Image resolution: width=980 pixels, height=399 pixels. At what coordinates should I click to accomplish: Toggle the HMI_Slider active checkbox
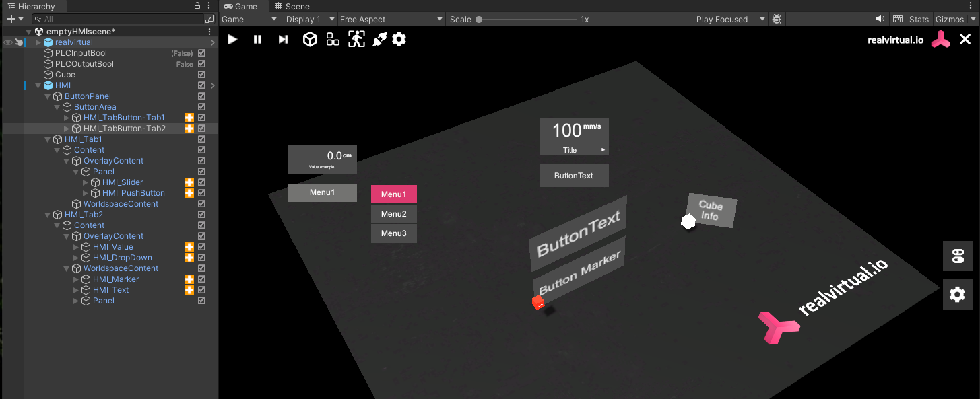(x=201, y=182)
